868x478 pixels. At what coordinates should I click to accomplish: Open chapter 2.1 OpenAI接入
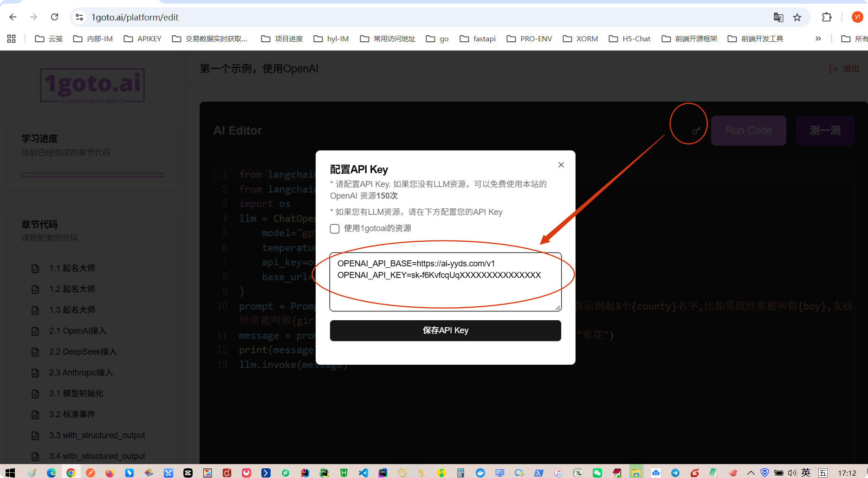78,331
